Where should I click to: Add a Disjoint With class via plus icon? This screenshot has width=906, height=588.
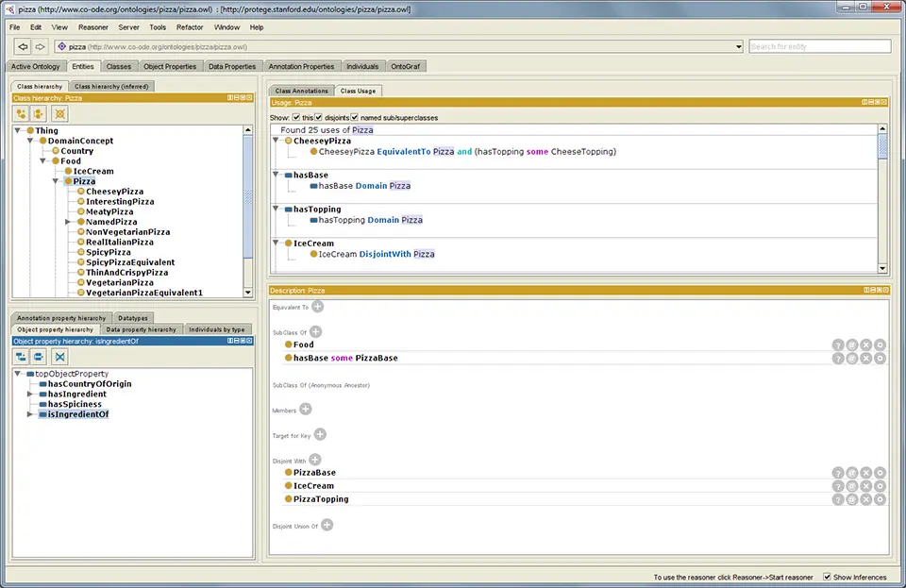click(314, 460)
